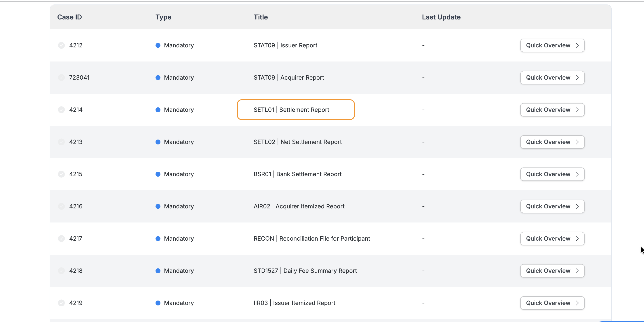Toggle check circle for case 4212

click(x=61, y=45)
